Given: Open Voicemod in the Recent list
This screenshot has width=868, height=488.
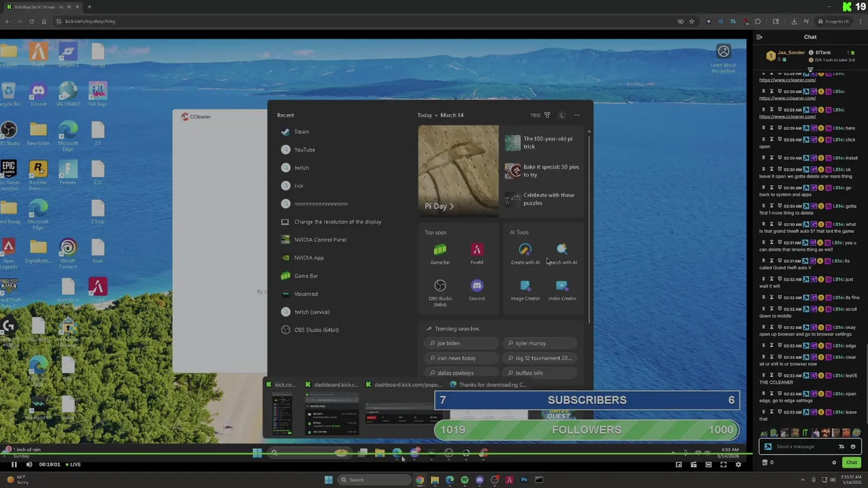Looking at the screenshot, I should pyautogui.click(x=306, y=294).
